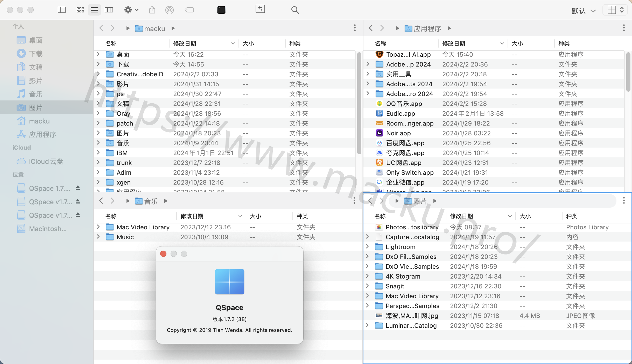Image resolution: width=632 pixels, height=364 pixels.
Task: Sort 应用程序 pane by 名称 column
Action: click(401, 43)
